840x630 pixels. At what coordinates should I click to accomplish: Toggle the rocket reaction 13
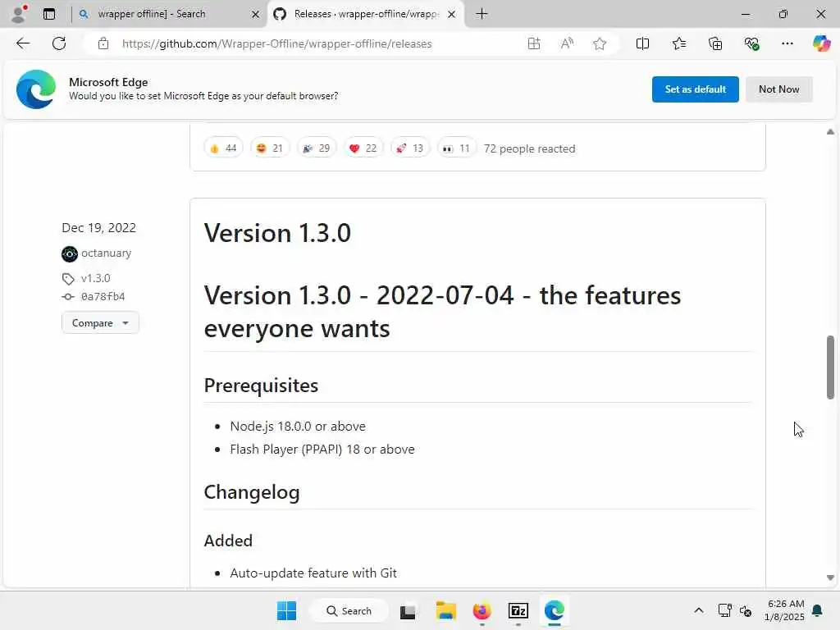(410, 148)
